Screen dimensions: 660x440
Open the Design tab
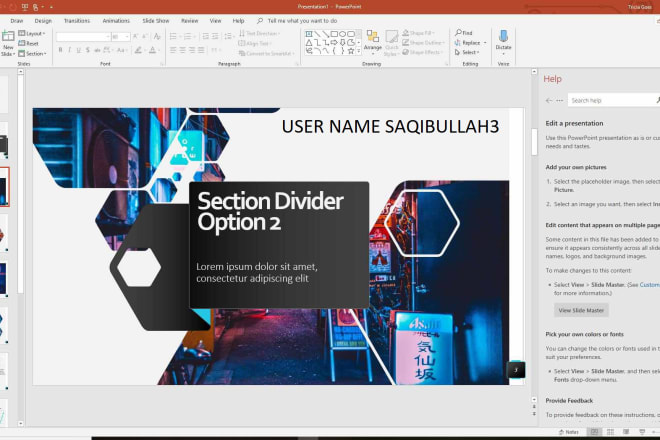pyautogui.click(x=43, y=21)
